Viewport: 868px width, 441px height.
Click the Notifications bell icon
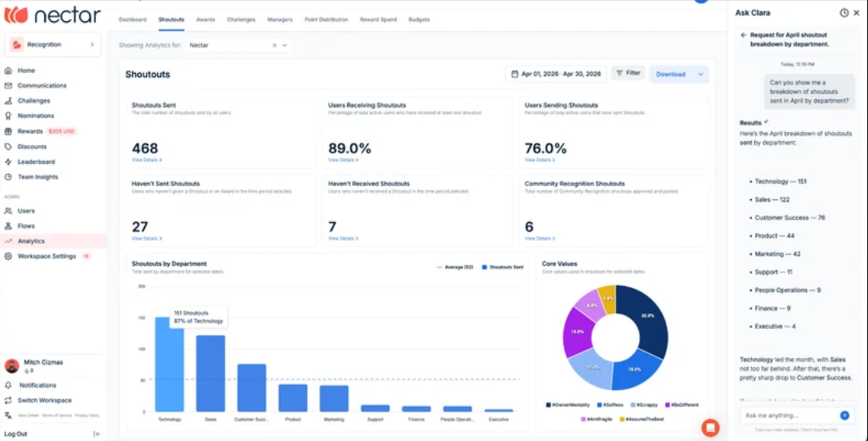point(8,385)
